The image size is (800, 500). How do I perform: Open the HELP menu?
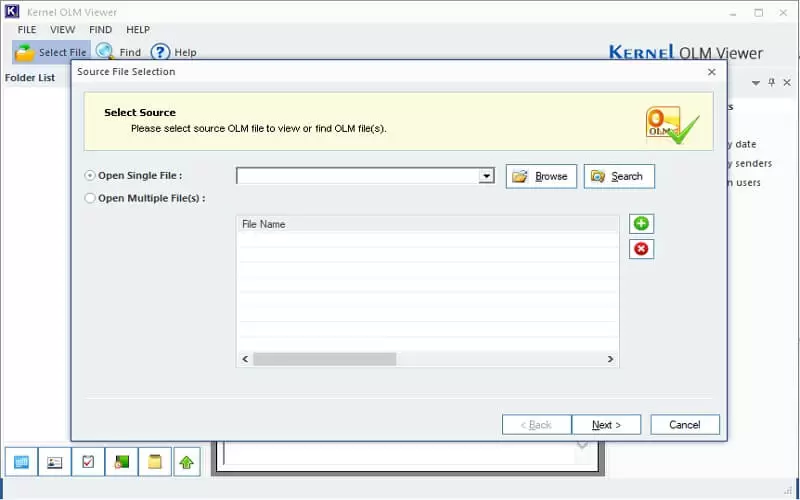pyautogui.click(x=138, y=30)
